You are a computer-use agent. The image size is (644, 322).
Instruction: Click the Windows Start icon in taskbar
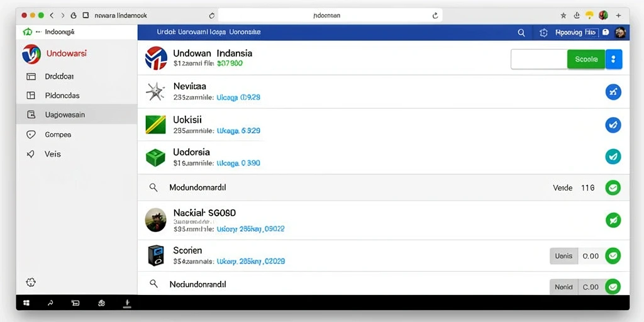[26, 303]
